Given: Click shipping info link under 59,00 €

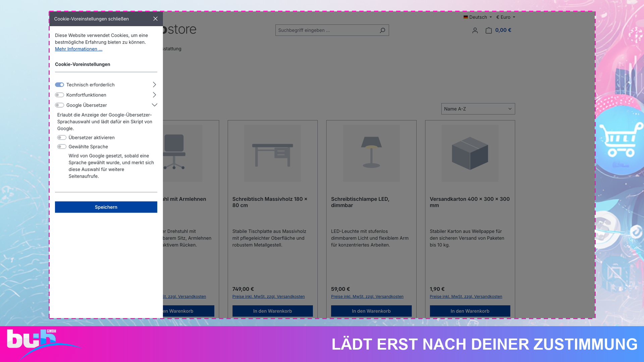Looking at the screenshot, I should point(367,297).
